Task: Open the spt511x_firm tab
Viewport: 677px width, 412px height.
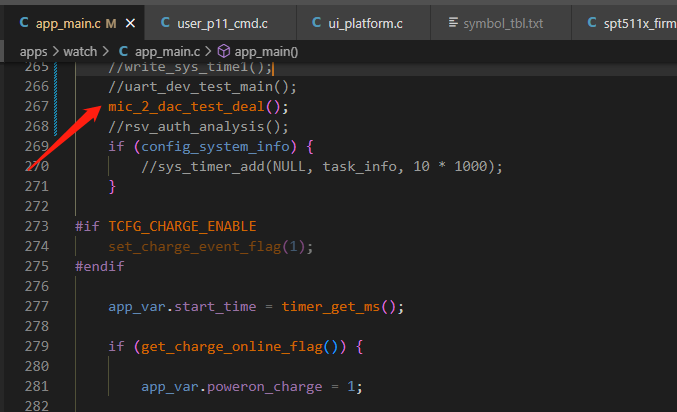Action: pos(625,23)
